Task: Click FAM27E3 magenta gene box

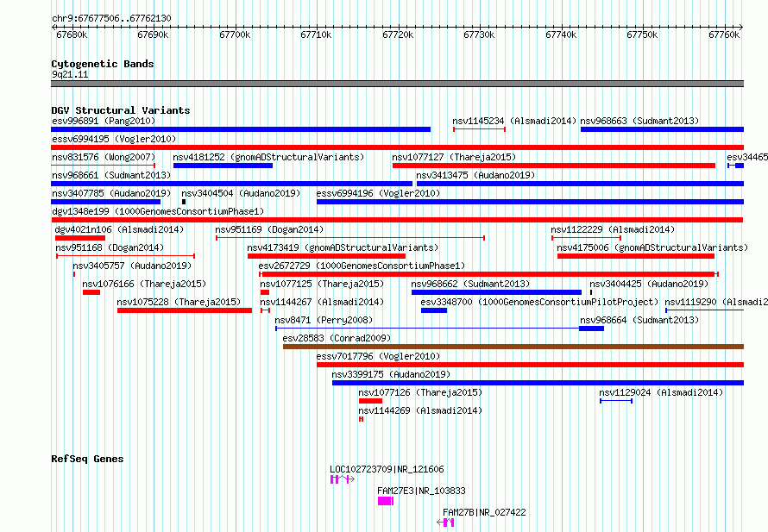Action: pos(386,501)
